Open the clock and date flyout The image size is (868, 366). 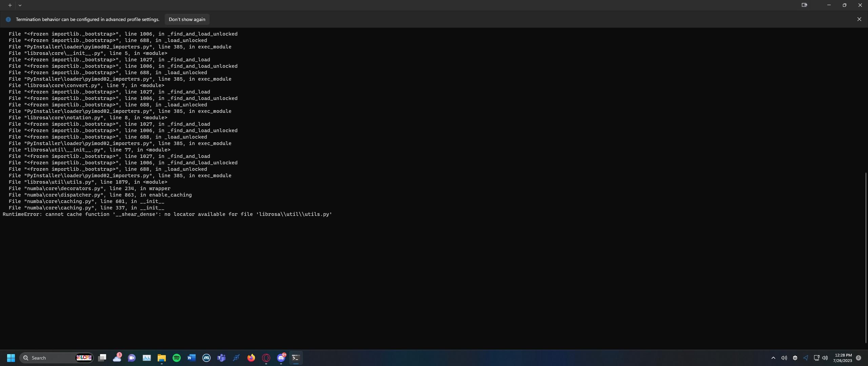[843, 358]
